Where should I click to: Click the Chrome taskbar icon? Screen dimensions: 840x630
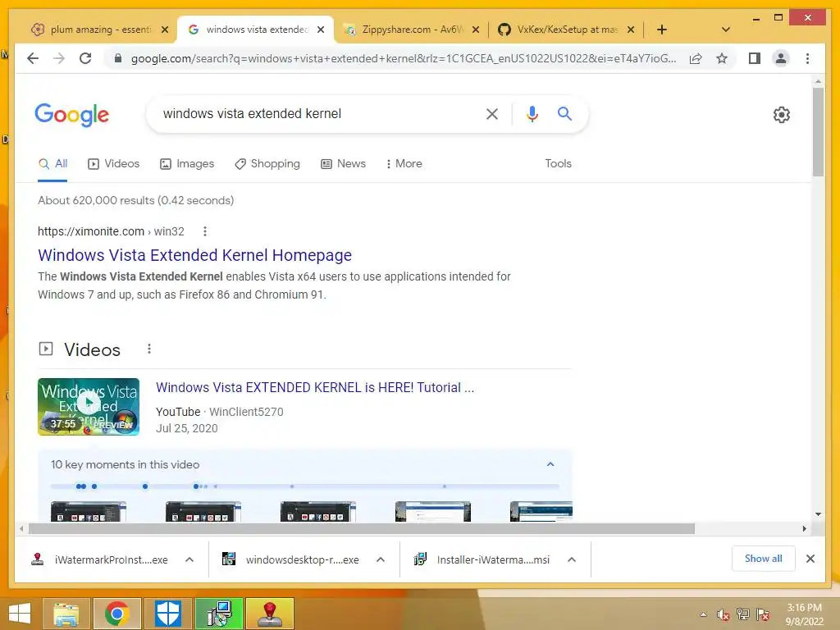[x=116, y=614]
